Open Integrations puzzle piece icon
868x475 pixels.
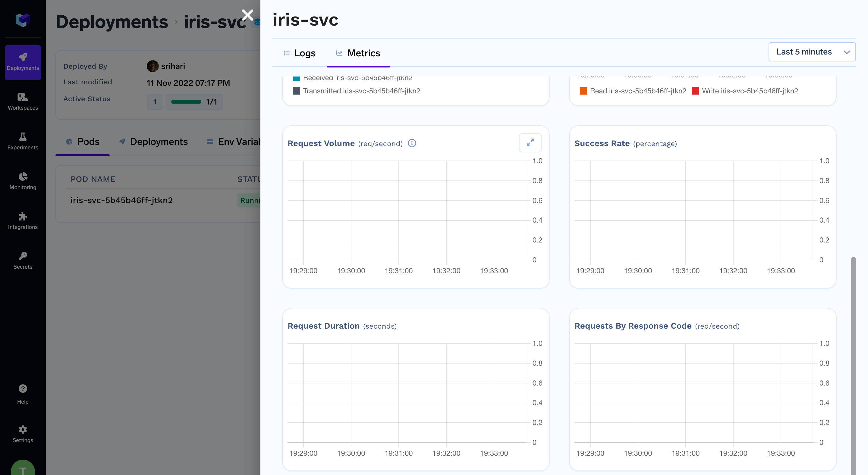(23, 221)
